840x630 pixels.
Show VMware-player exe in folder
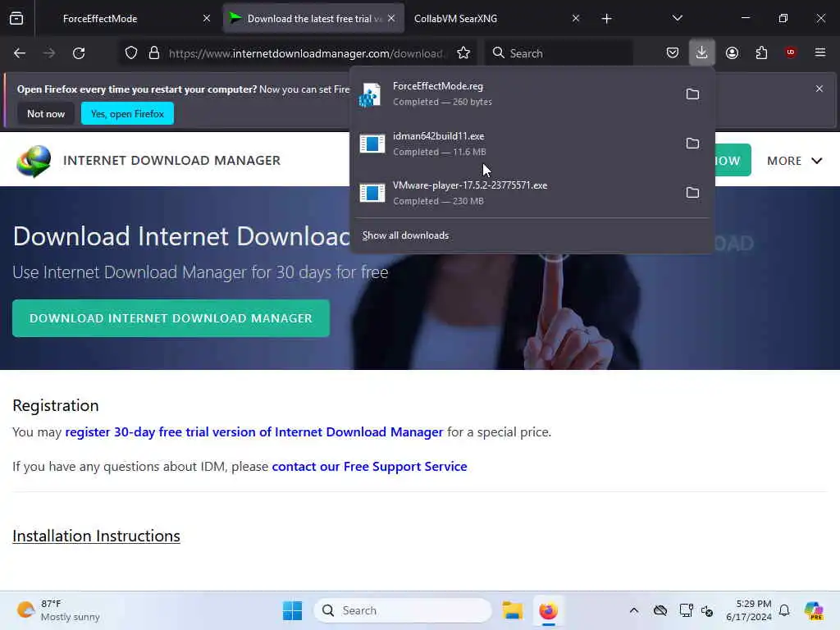[x=692, y=193]
